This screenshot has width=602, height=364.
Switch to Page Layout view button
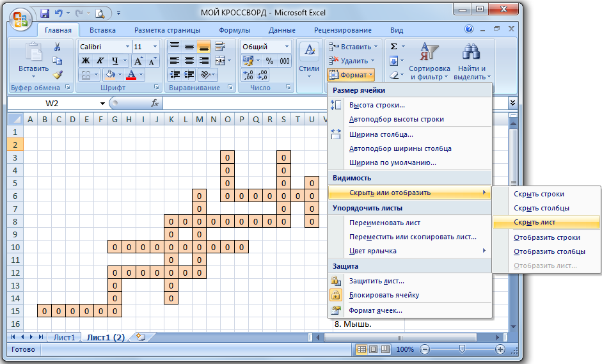coord(373,349)
